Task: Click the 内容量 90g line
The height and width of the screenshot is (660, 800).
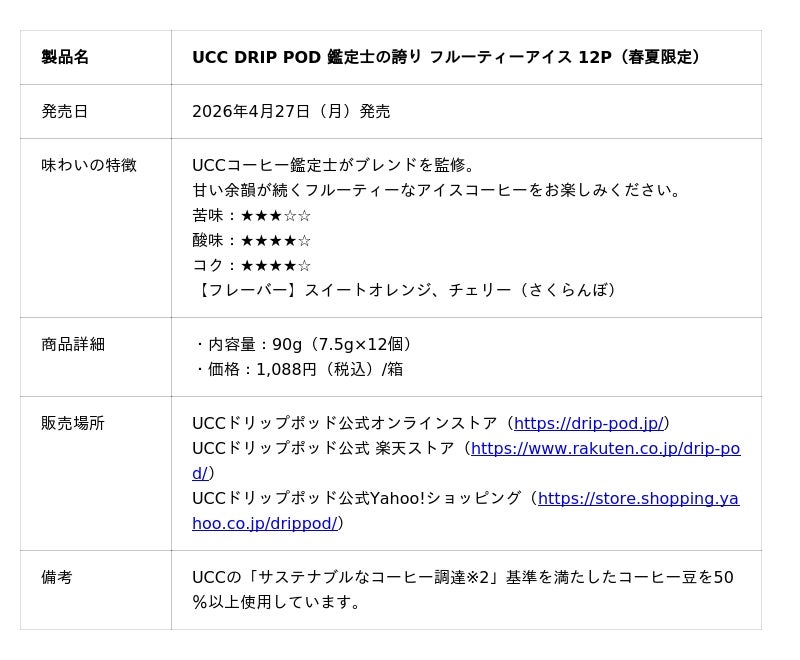Action: 304,344
